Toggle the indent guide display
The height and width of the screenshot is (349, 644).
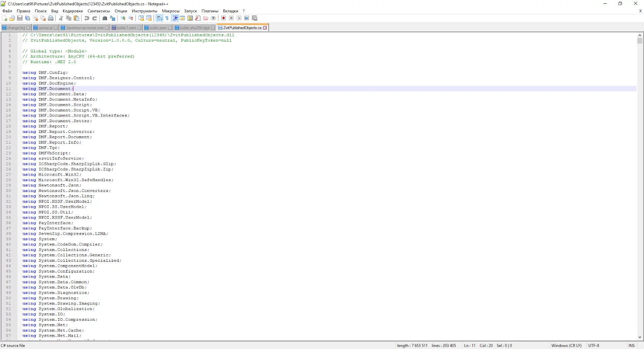pyautogui.click(x=175, y=18)
